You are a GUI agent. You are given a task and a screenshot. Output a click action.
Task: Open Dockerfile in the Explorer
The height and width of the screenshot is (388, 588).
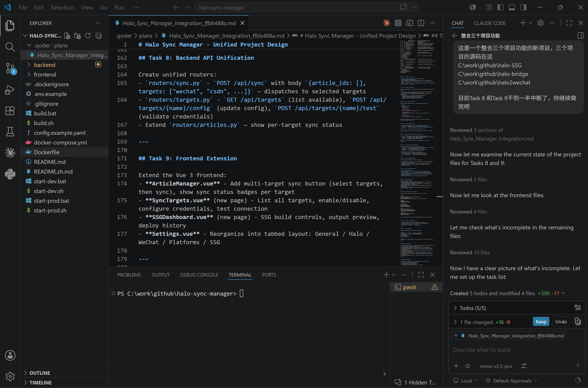pyautogui.click(x=65, y=152)
